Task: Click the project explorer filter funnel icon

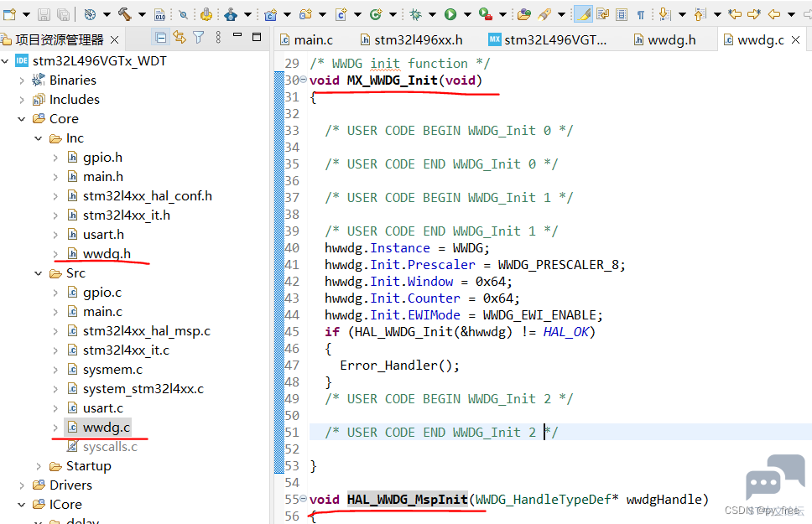Action: point(198,37)
